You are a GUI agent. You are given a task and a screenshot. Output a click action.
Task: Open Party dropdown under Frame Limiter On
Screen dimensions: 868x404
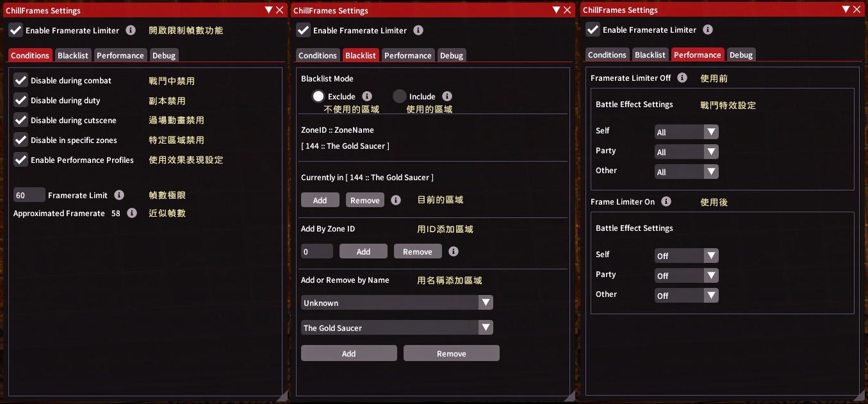pyautogui.click(x=686, y=276)
